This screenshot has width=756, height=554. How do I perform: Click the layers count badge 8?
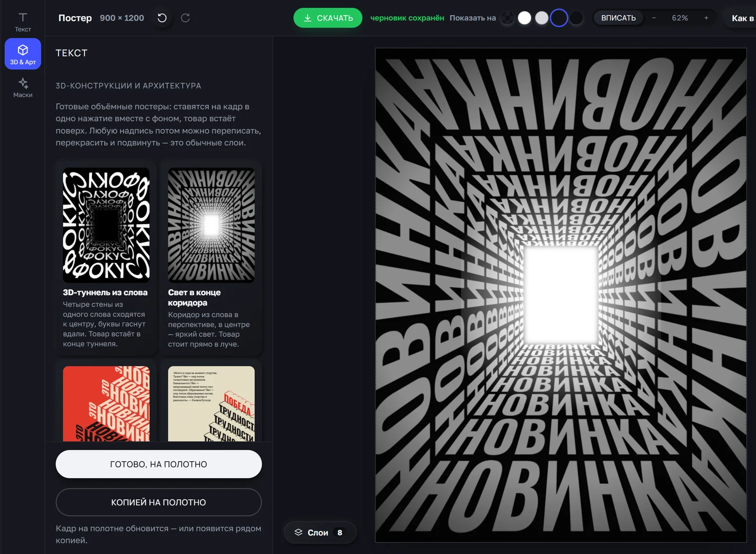(x=340, y=533)
